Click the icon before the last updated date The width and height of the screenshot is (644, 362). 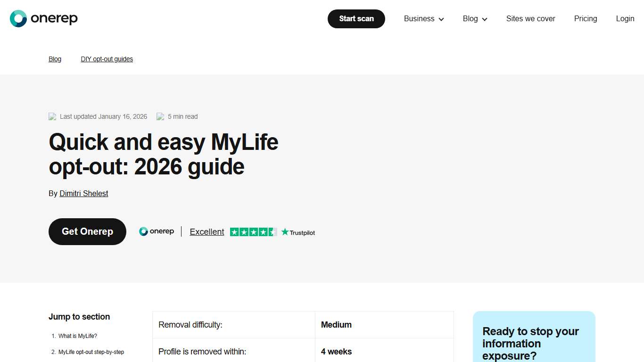pyautogui.click(x=52, y=116)
